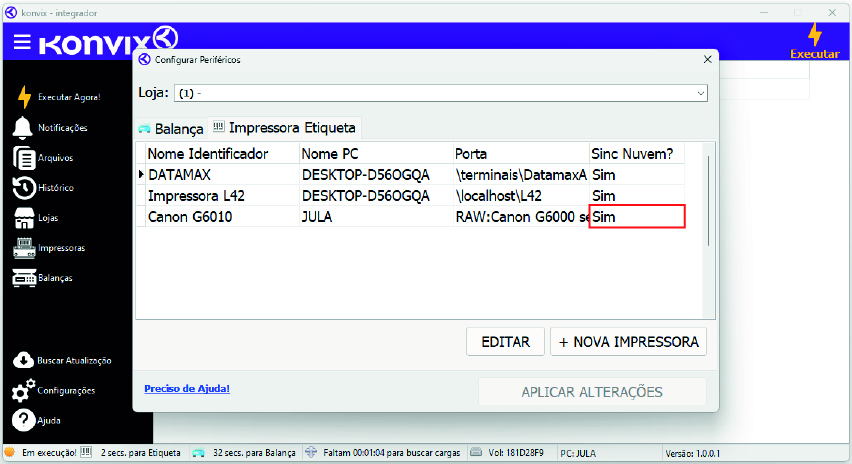Click the Porta column header

[x=521, y=154]
